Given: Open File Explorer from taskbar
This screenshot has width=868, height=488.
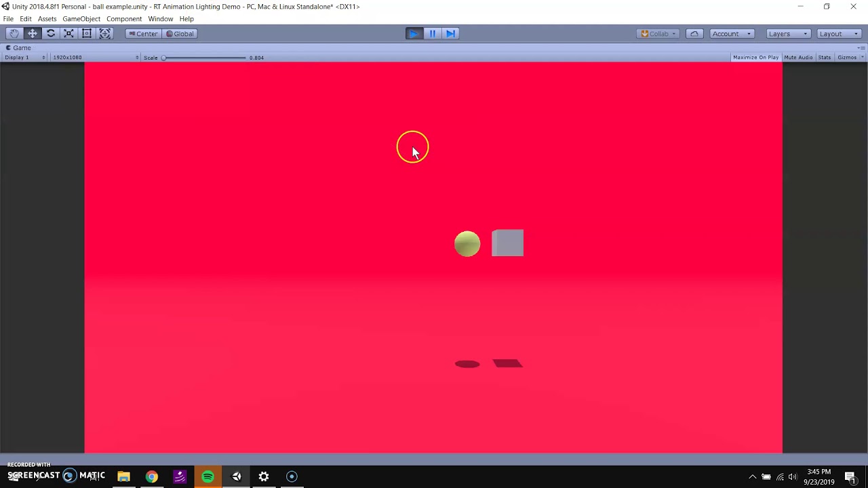Looking at the screenshot, I should (x=123, y=476).
